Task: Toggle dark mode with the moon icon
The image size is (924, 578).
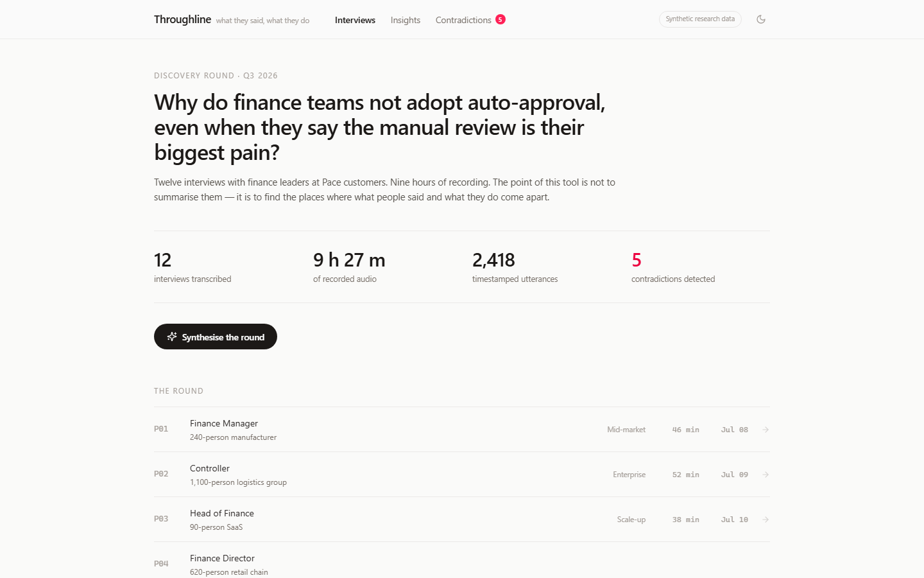Action: pos(761,19)
